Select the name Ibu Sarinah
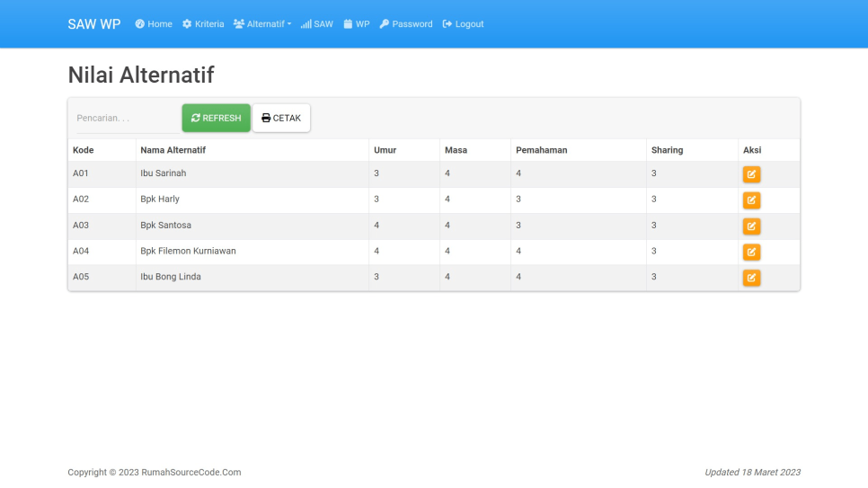Viewport: 868px width, 488px height. (x=163, y=173)
